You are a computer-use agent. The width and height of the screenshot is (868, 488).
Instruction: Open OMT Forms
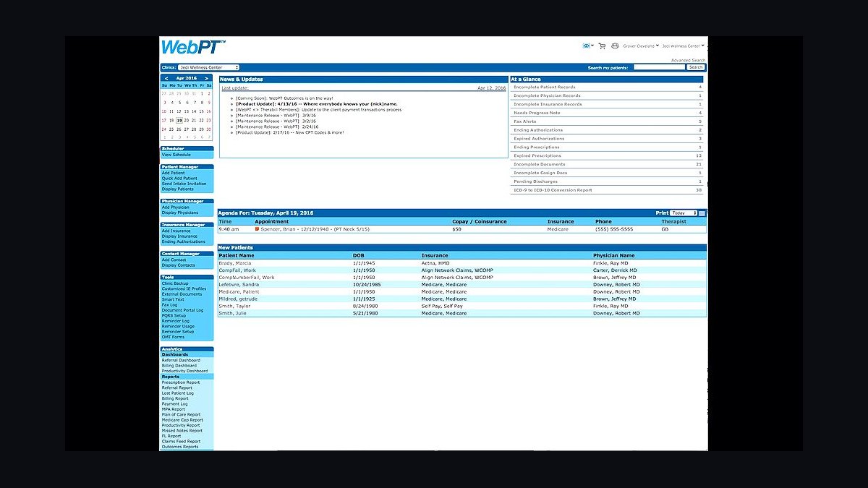click(x=173, y=337)
